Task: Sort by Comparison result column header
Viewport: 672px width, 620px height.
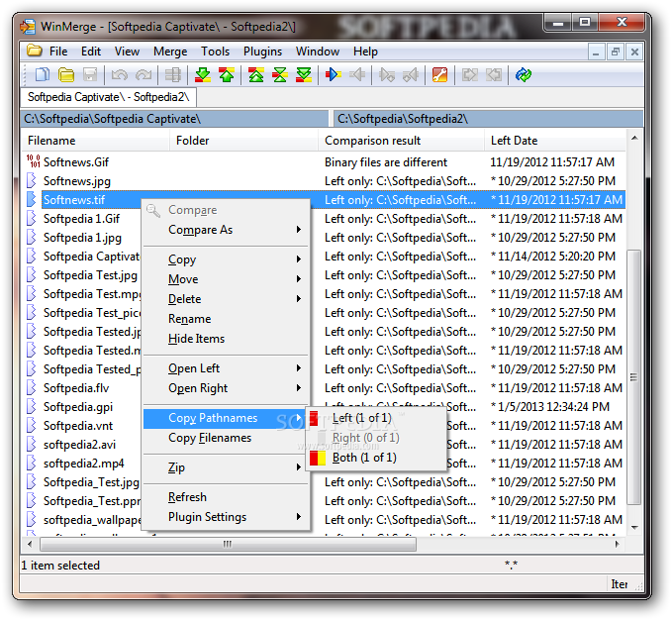Action: [401, 141]
